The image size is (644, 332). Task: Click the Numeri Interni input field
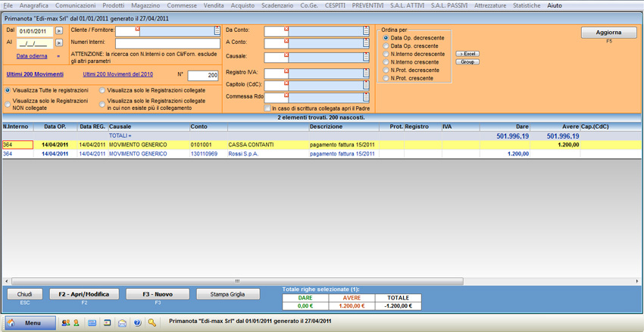coord(167,44)
